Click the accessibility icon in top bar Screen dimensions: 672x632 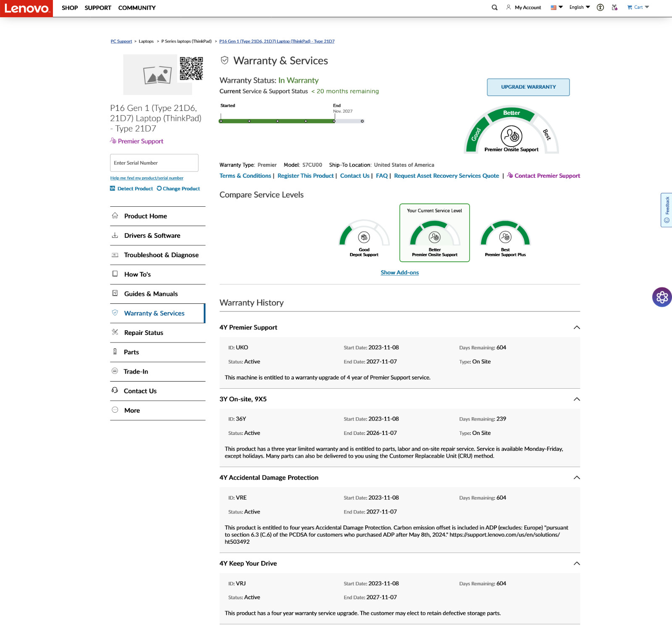point(600,8)
